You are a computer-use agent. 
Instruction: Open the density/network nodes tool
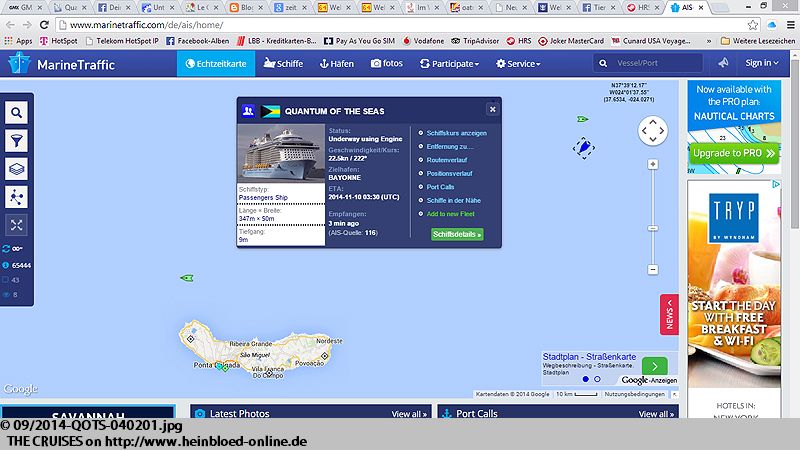tap(16, 197)
